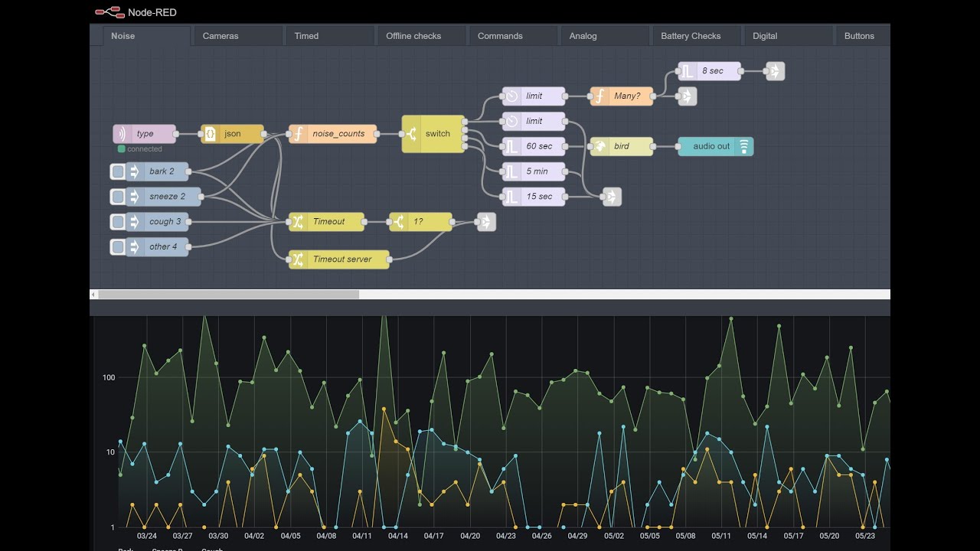This screenshot has height=551, width=980.
Task: Click the 03/24 date label on chart
Action: coord(146,536)
